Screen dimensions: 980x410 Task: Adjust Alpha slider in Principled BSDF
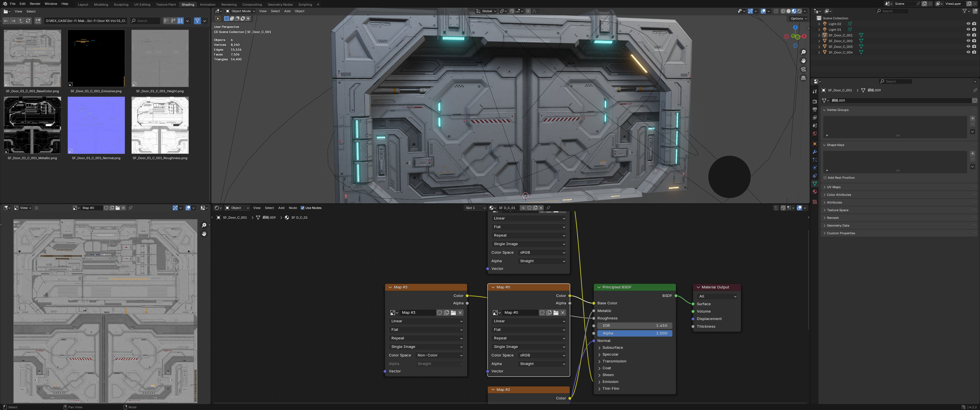[634, 333]
